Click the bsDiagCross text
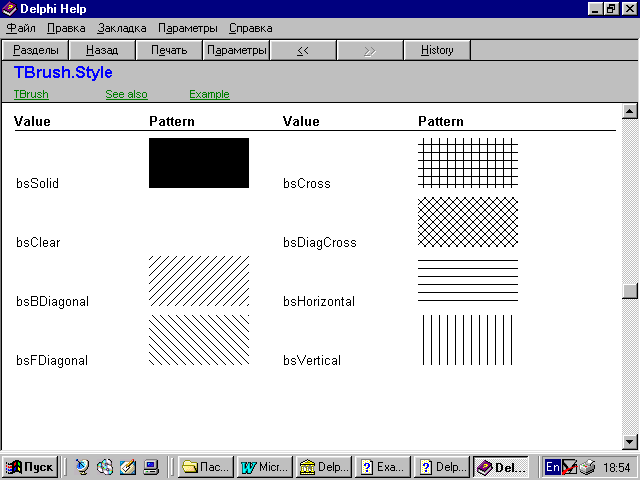Viewport: 640px width, 480px height. pyautogui.click(x=320, y=242)
